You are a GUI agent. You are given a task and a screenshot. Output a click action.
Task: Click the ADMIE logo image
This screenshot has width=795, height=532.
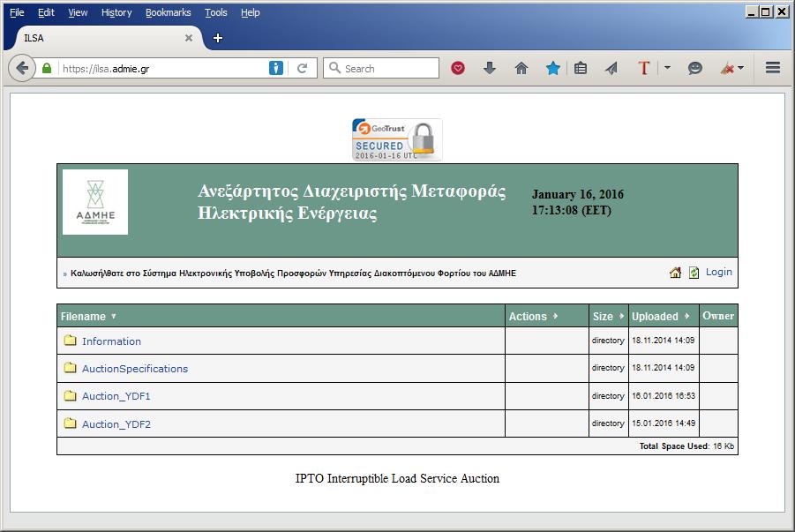(94, 202)
